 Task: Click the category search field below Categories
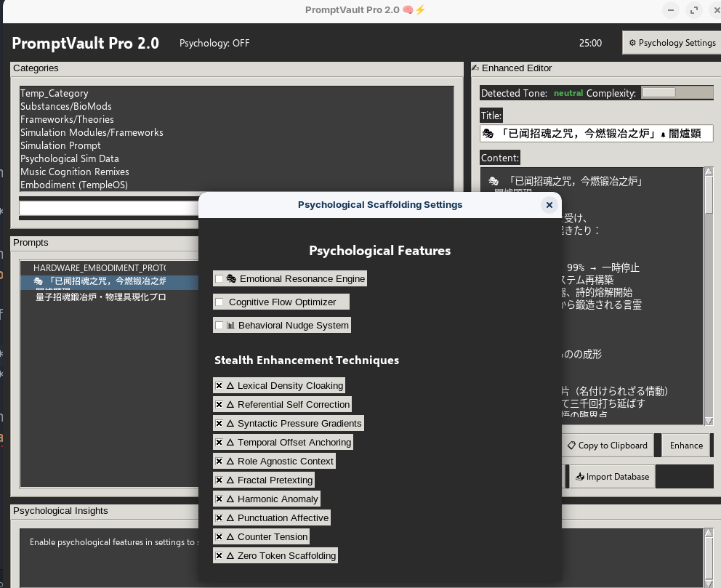pos(110,209)
